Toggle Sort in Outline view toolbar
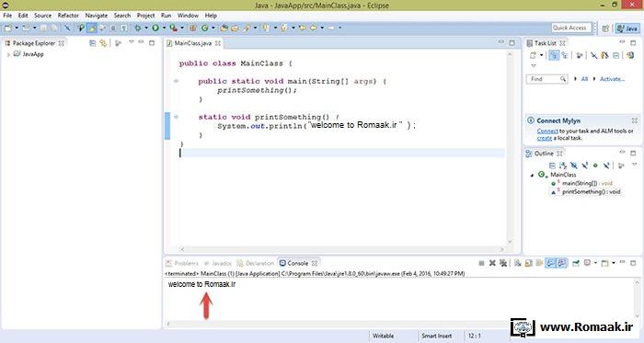 click(563, 166)
